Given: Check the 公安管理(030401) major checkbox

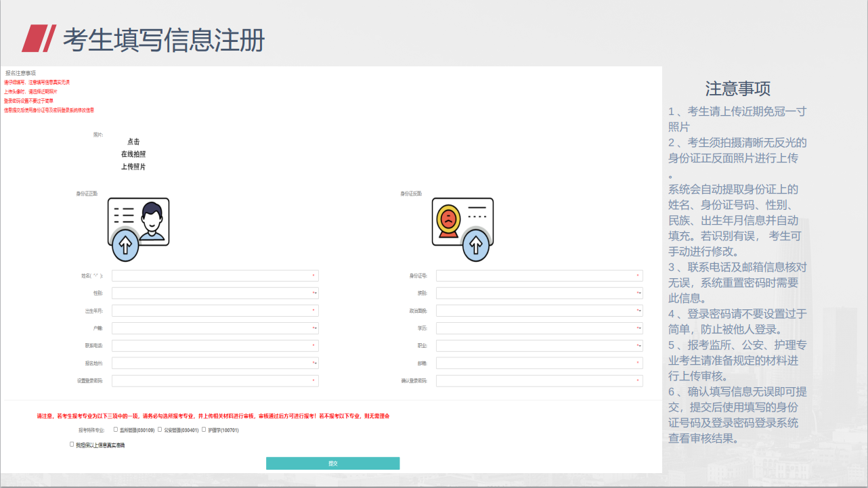Looking at the screenshot, I should (x=160, y=429).
